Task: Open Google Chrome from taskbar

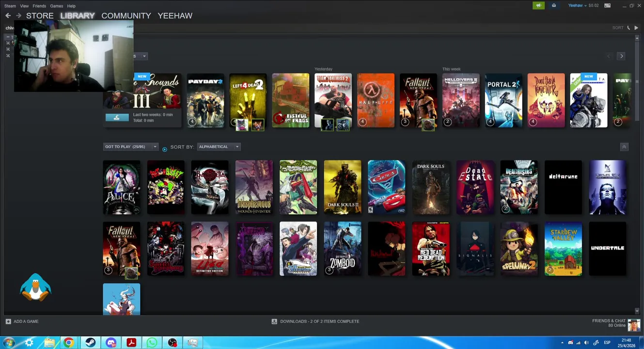Action: pos(68,343)
